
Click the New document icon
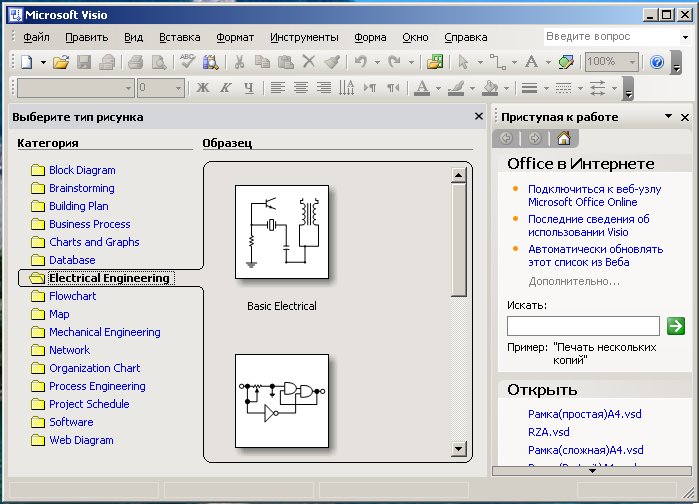click(x=26, y=62)
